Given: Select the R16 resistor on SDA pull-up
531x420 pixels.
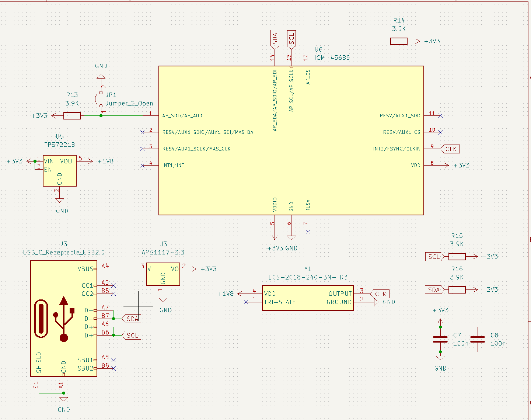Looking at the screenshot, I should click(457, 290).
